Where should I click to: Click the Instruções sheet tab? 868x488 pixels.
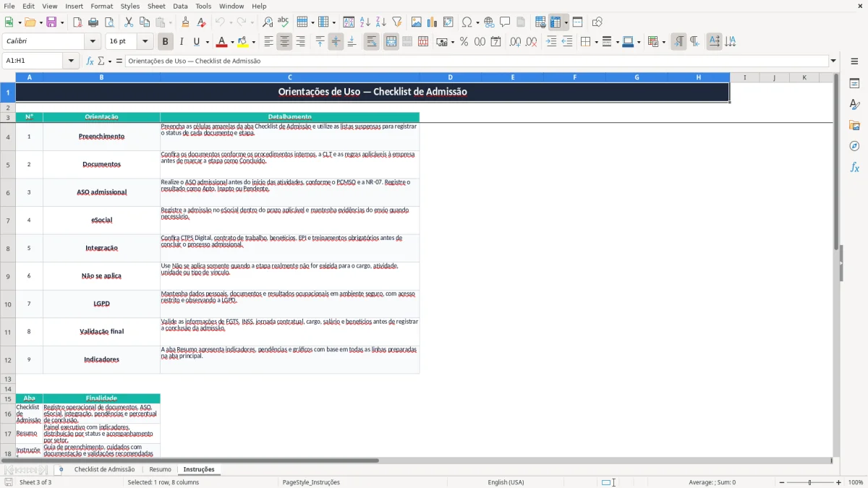coord(199,469)
